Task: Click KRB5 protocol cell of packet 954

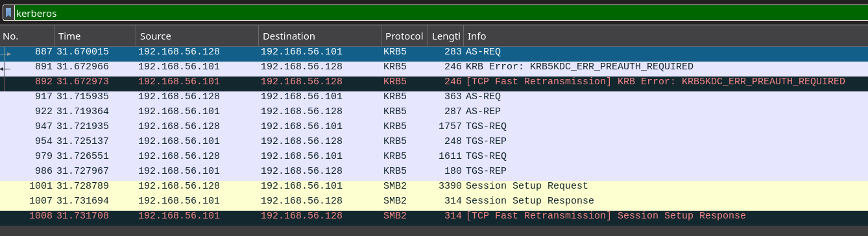Action: 395,141
